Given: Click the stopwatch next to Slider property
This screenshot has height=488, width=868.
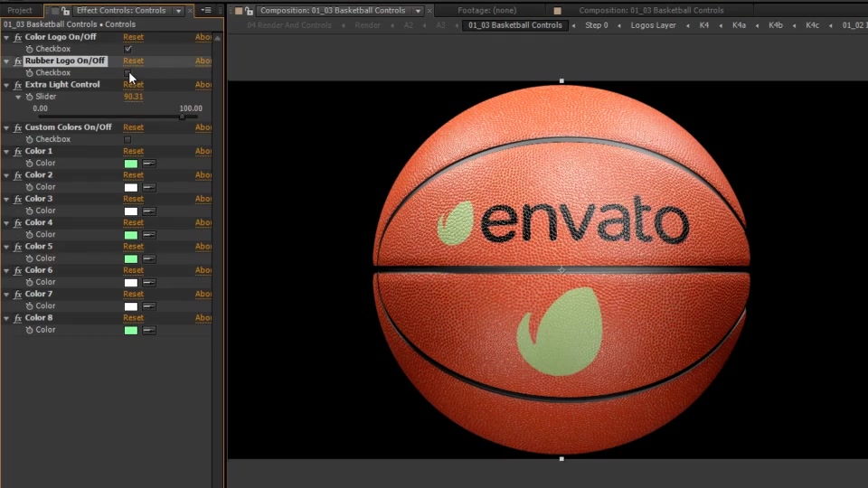Looking at the screenshot, I should tap(29, 97).
